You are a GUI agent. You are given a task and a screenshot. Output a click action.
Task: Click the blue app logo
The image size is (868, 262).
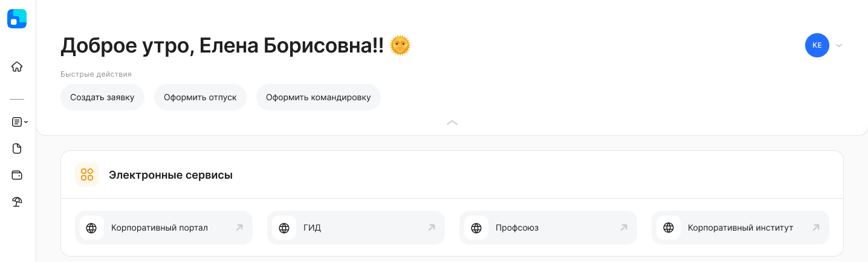coord(17,19)
